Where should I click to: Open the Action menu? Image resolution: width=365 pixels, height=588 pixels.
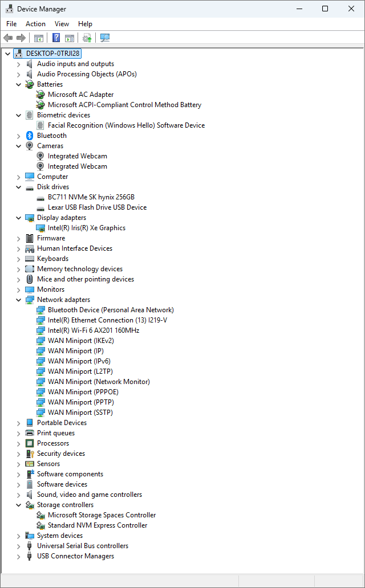tap(36, 24)
